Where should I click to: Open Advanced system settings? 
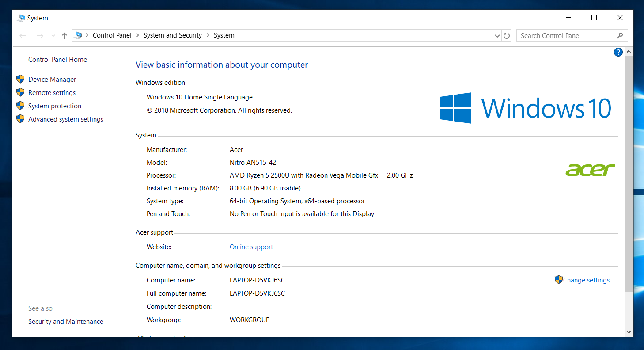tap(66, 119)
